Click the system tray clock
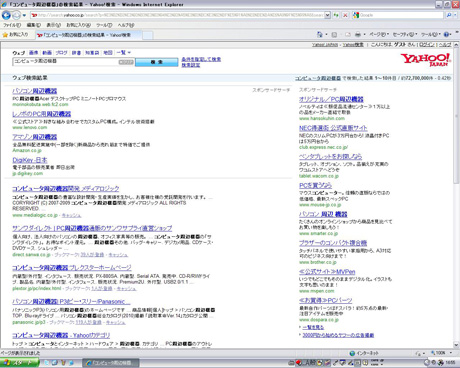 tap(450, 363)
